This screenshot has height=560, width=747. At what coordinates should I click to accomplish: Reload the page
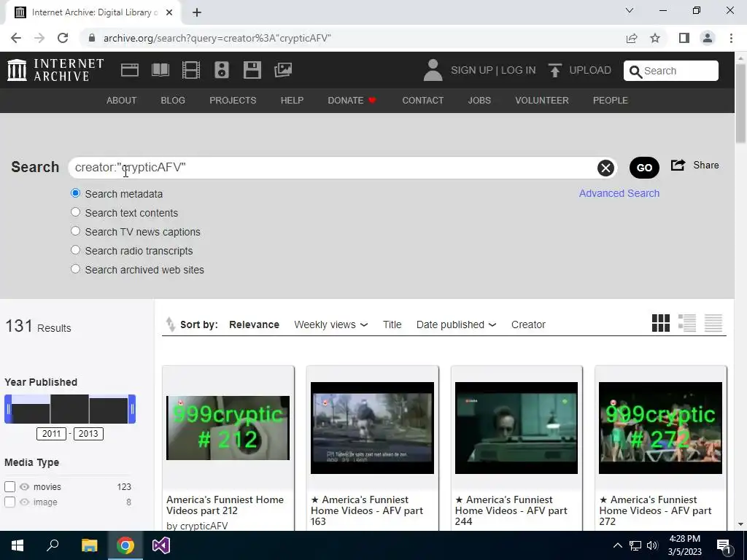(x=63, y=38)
